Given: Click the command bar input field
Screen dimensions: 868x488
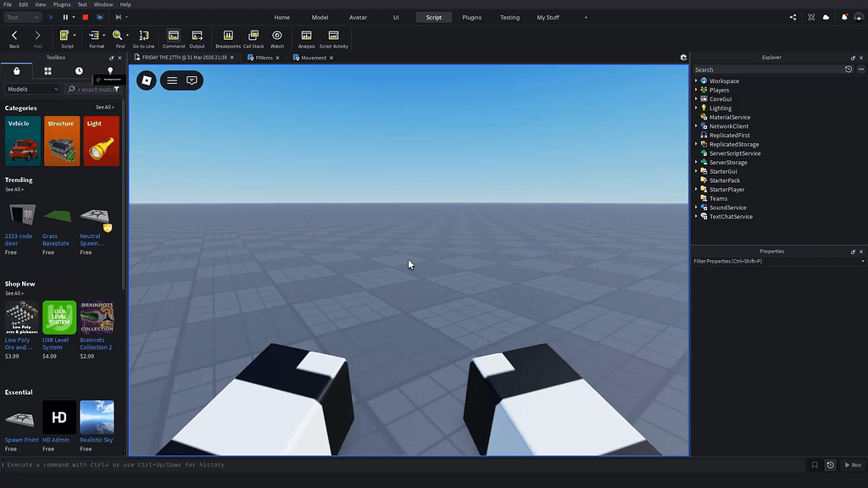Looking at the screenshot, I should pyautogui.click(x=404, y=465).
